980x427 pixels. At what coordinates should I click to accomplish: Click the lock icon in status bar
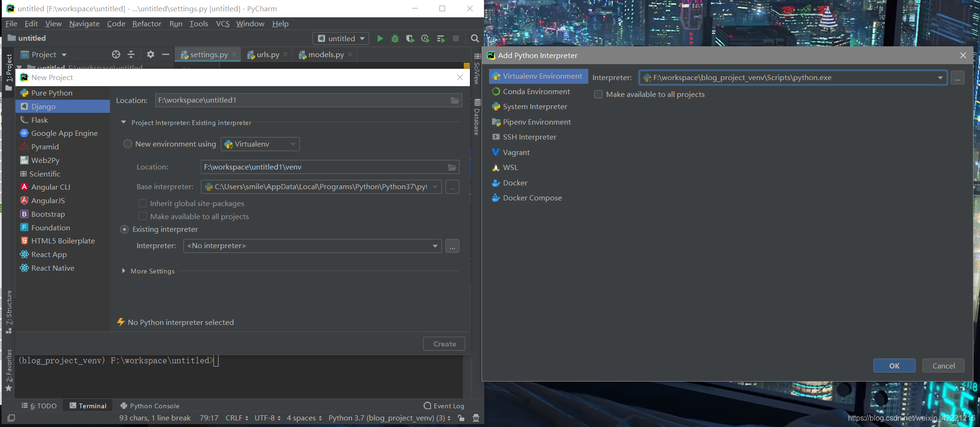pos(461,418)
